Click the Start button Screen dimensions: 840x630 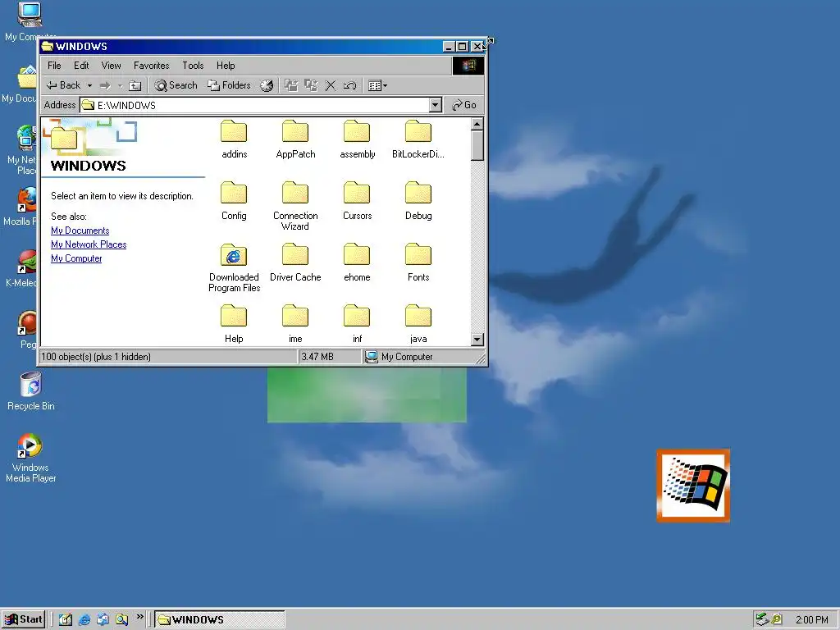click(23, 619)
